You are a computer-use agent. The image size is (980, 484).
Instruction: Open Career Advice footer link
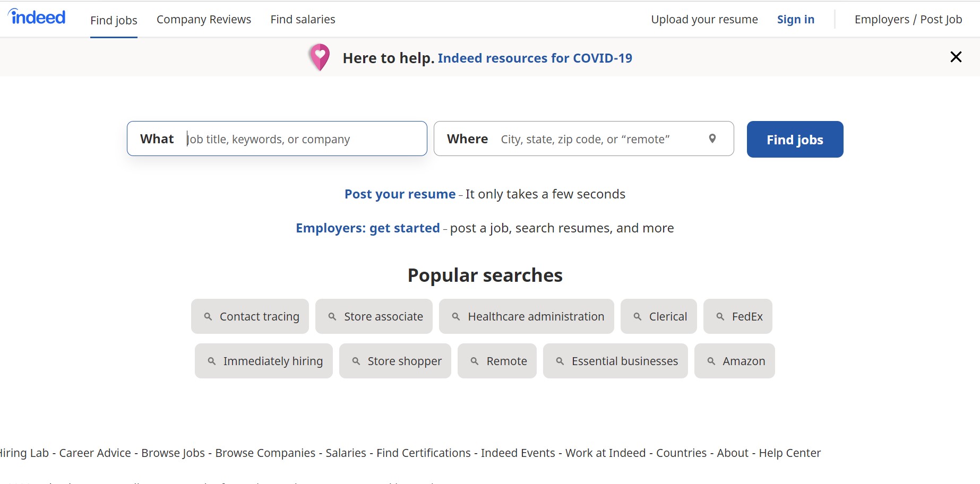pos(95,453)
